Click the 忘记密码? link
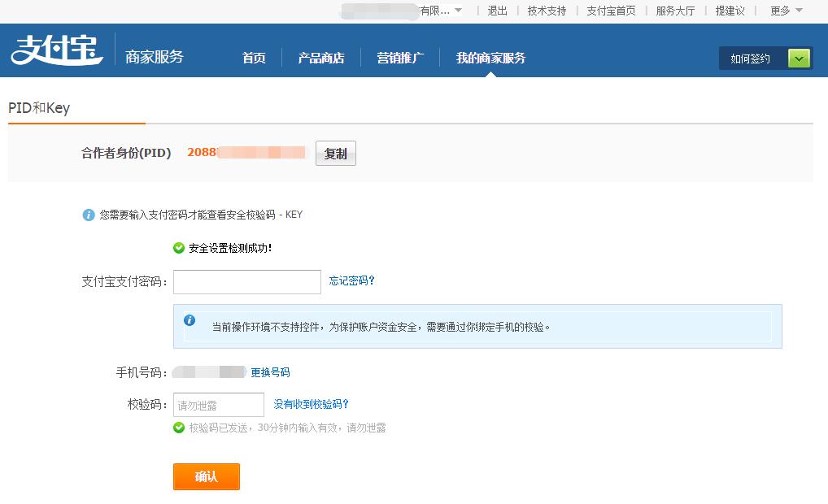Image resolution: width=828 pixels, height=504 pixels. pos(352,280)
